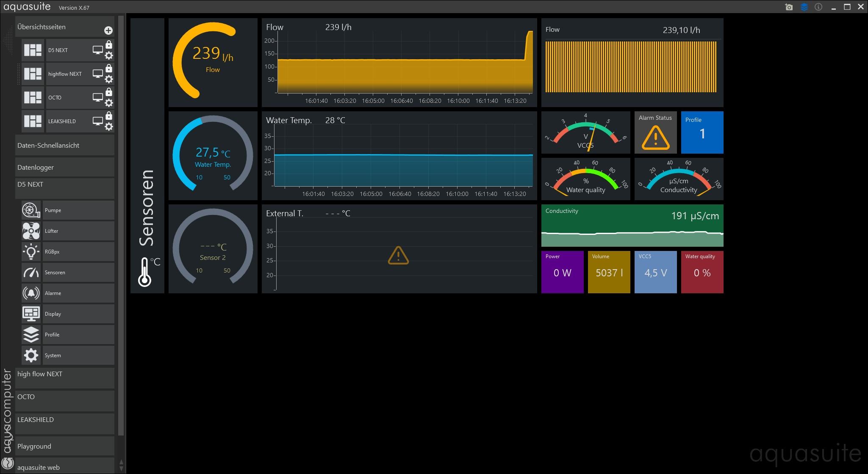Expand the high flow NEXT section

(65, 378)
